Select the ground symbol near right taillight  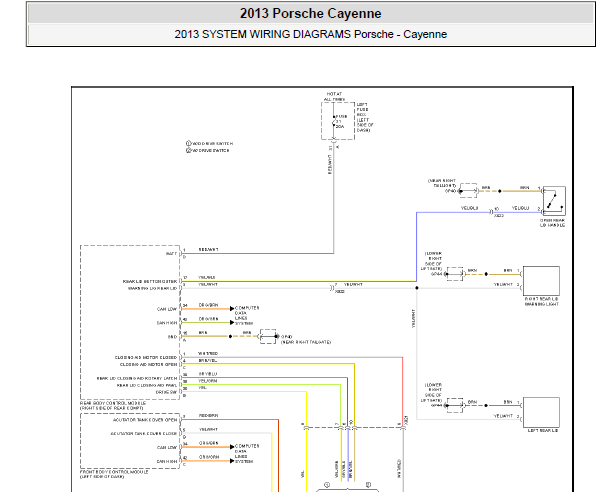468,191
